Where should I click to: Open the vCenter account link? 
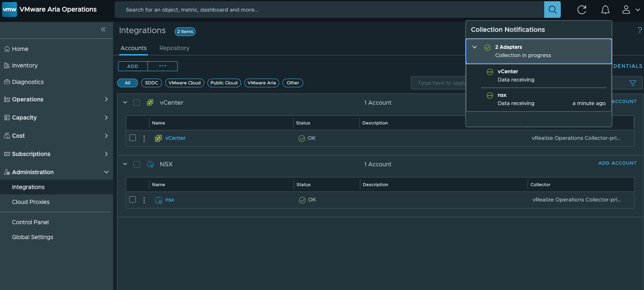[175, 138]
